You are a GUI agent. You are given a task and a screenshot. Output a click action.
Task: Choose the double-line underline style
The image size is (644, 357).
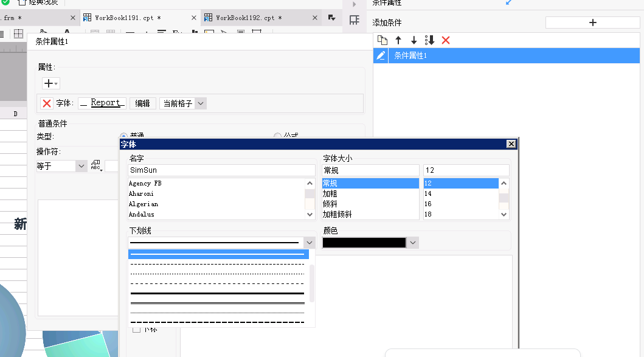(217, 303)
